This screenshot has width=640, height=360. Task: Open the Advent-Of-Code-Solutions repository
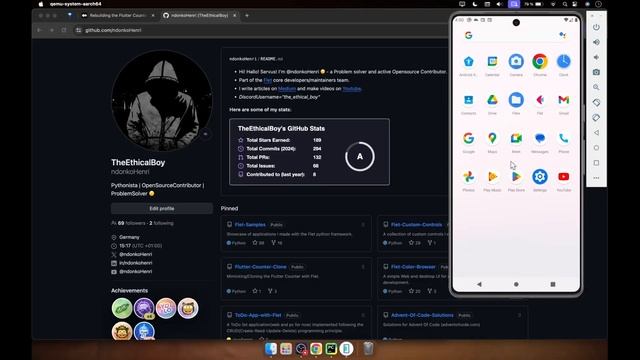[422, 315]
